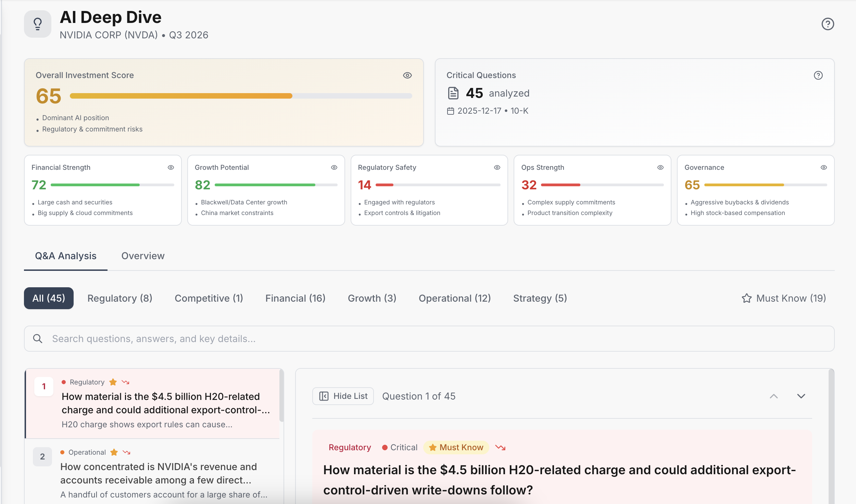Select the Q&A Analysis tab
Image resolution: width=856 pixels, height=504 pixels.
(x=65, y=256)
